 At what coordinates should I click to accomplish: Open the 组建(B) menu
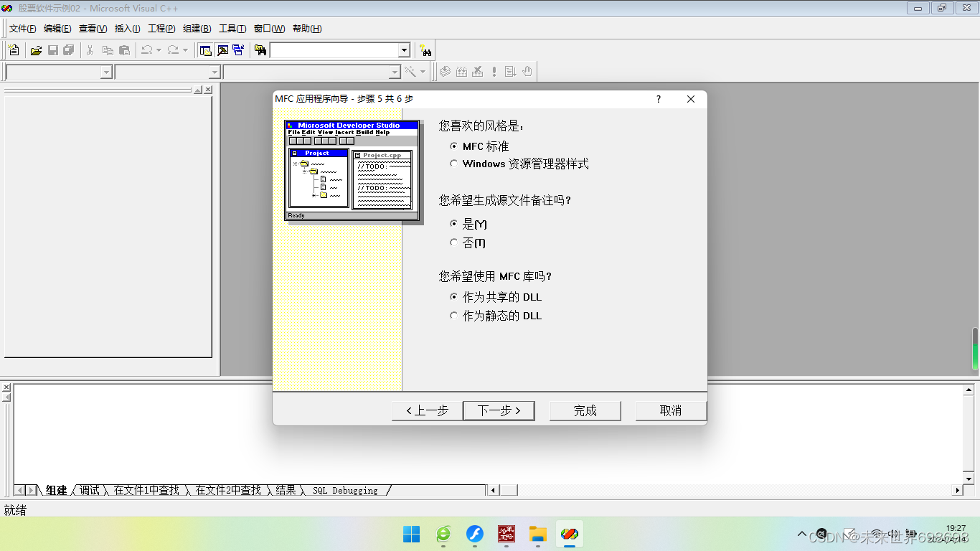coord(197,29)
